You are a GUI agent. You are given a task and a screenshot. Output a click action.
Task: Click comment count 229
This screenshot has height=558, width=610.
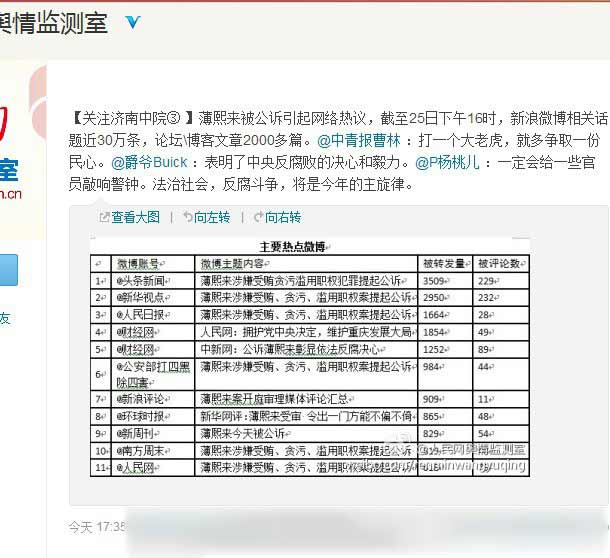click(x=486, y=281)
